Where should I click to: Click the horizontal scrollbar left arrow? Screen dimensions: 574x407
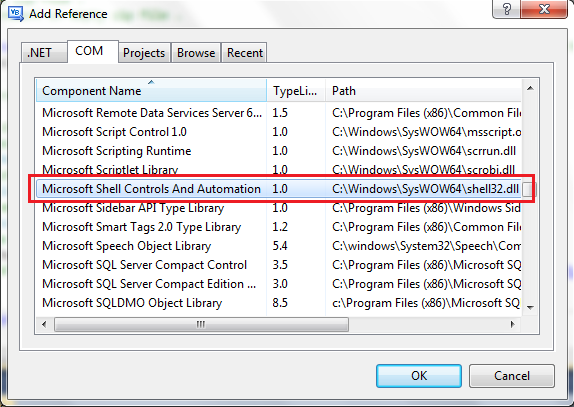pos(44,324)
